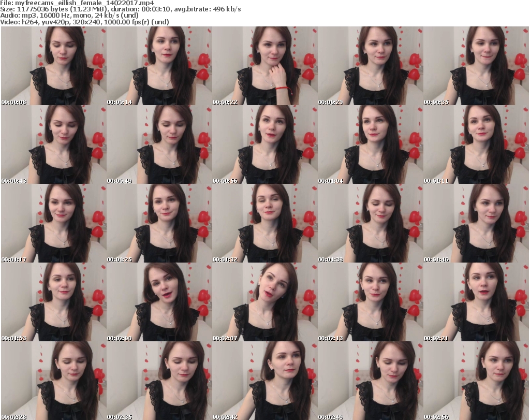Open the thumbnail timestamped 00:02:35
This screenshot has width=530, height=420.
(x=159, y=381)
